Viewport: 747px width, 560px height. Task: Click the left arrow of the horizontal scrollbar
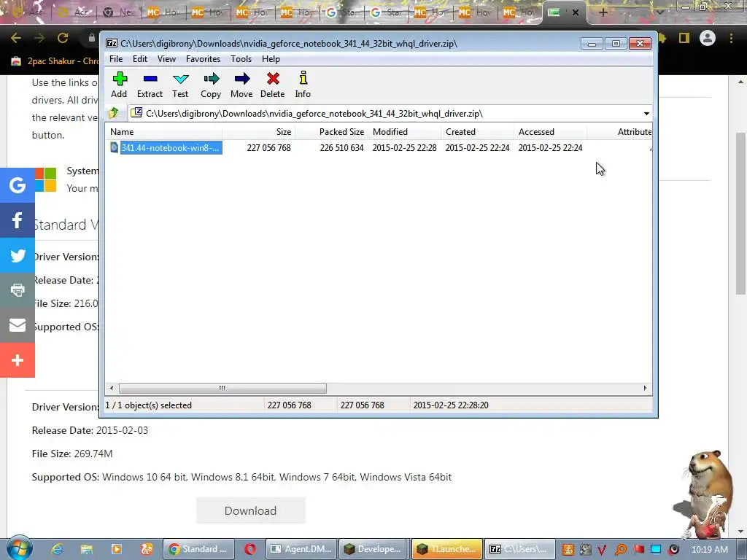[112, 388]
